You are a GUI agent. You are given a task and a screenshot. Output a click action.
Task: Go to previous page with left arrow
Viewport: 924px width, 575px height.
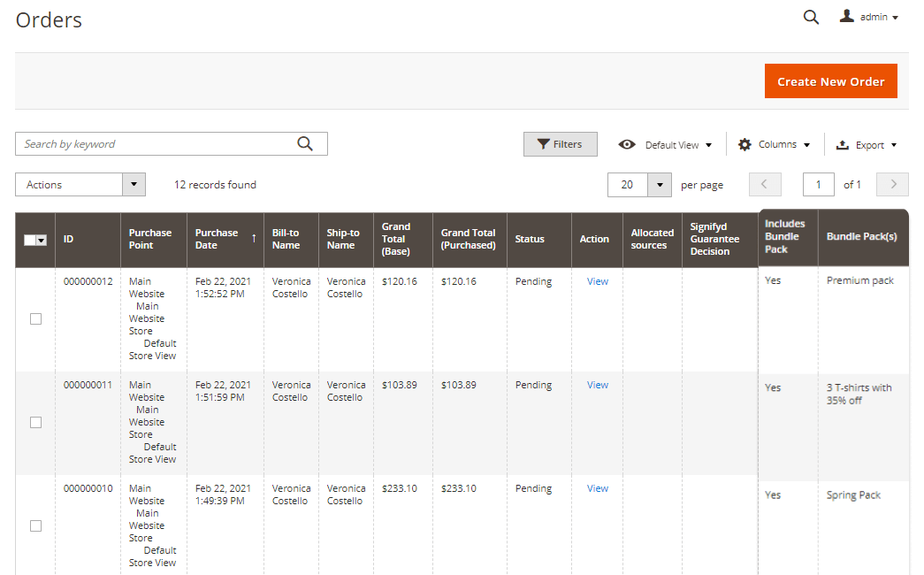click(x=765, y=185)
